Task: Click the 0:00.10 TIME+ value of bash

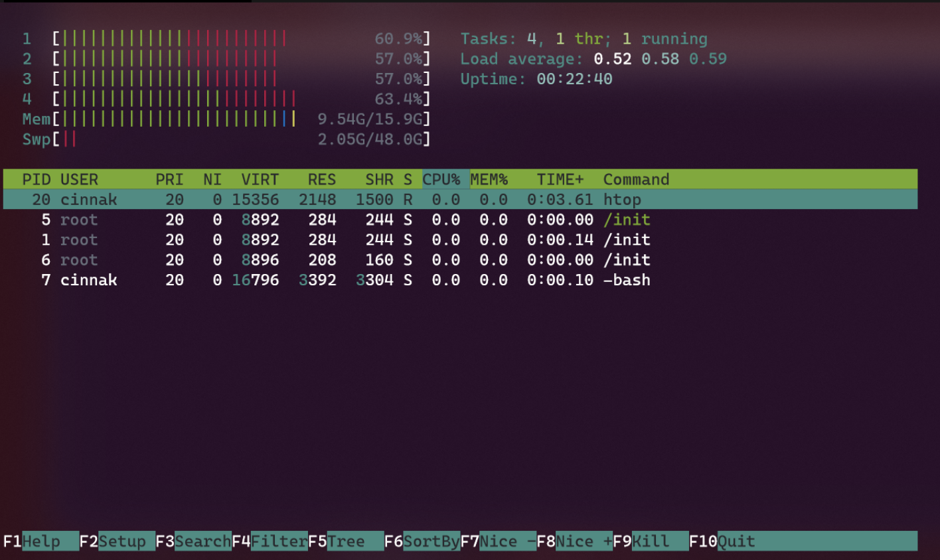Action: pyautogui.click(x=560, y=280)
